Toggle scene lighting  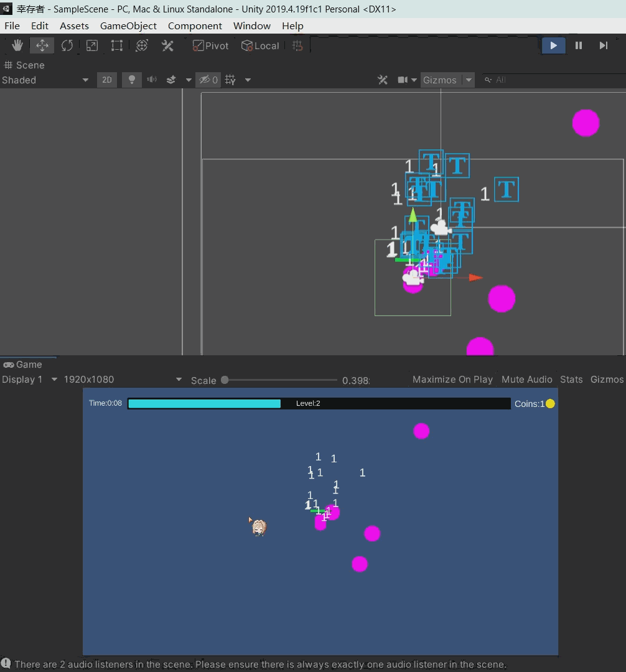(131, 80)
